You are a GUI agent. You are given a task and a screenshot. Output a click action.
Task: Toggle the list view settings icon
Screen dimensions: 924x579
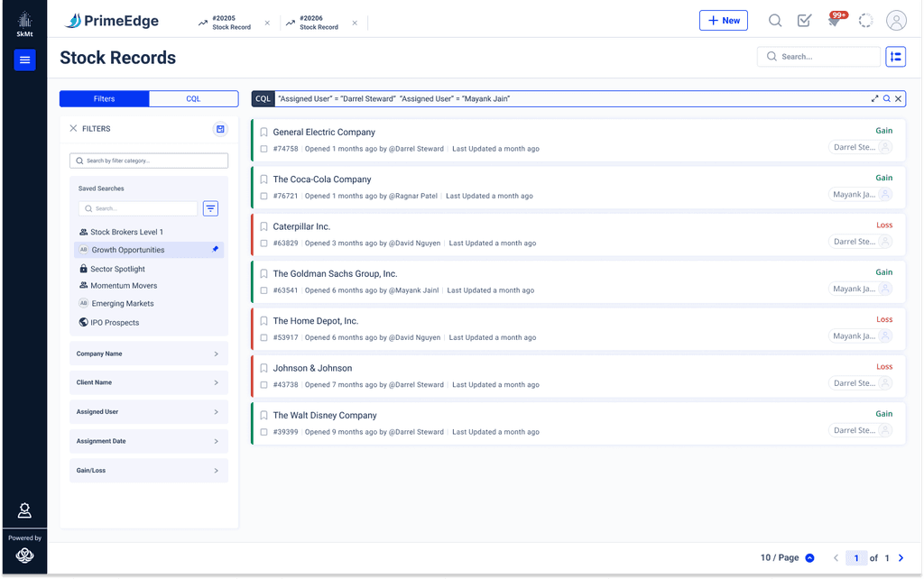(x=895, y=57)
